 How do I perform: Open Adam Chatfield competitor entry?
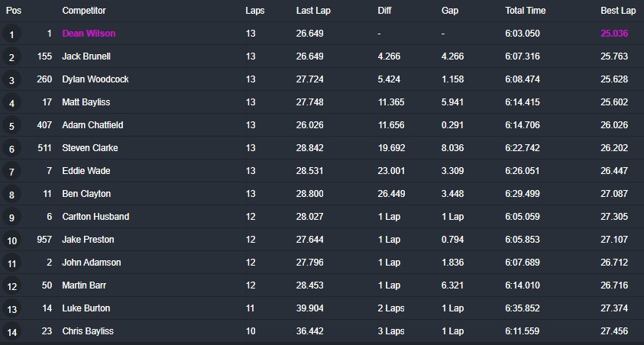pos(92,125)
